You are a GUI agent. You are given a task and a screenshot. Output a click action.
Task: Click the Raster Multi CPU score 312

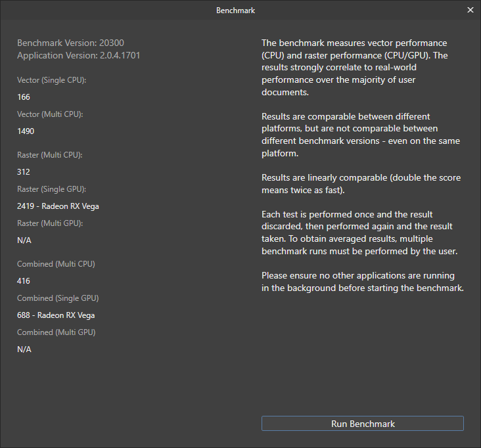[x=24, y=172]
